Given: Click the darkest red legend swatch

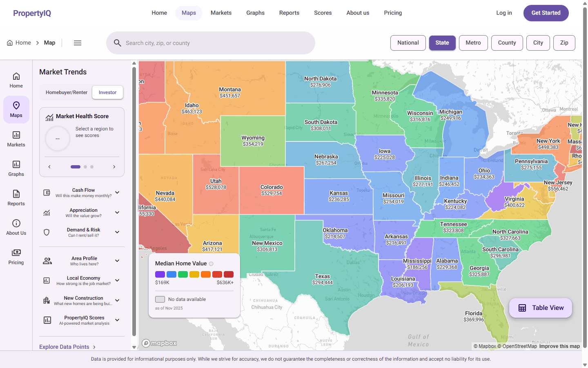Looking at the screenshot, I should coord(229,274).
